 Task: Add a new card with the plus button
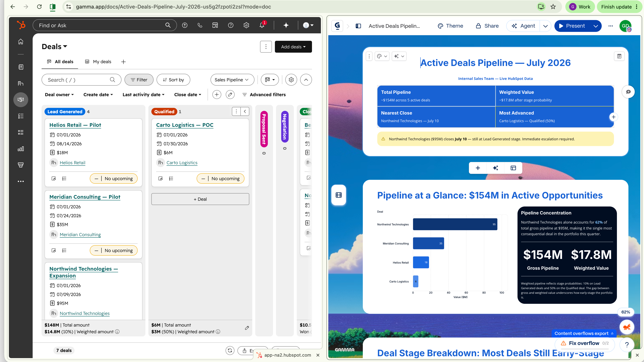pos(478,168)
